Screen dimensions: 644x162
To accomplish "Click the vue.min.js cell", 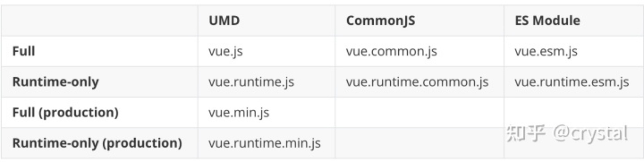I will 239,112.
